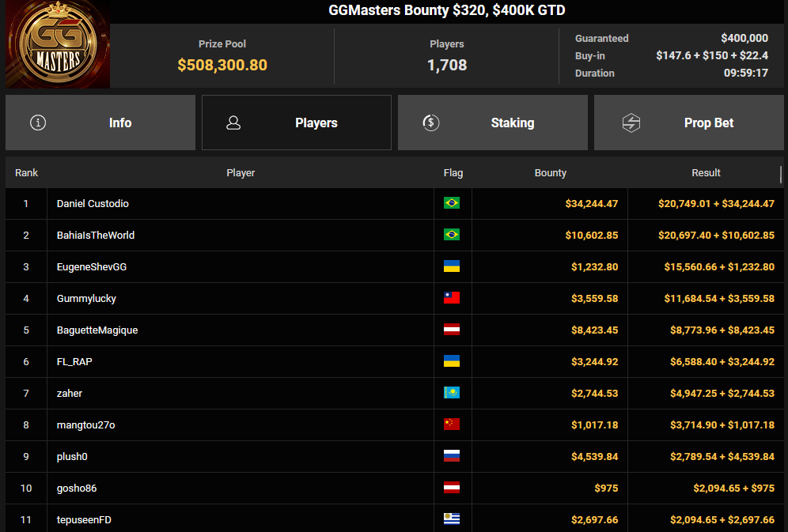
Task: Select player mangtou27o
Action: coord(86,425)
